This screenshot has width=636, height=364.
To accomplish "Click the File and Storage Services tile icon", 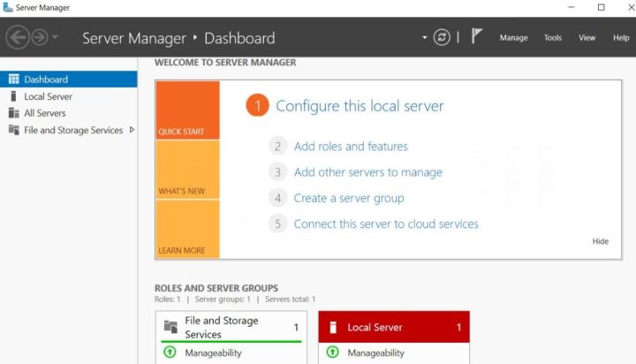I will [x=170, y=327].
